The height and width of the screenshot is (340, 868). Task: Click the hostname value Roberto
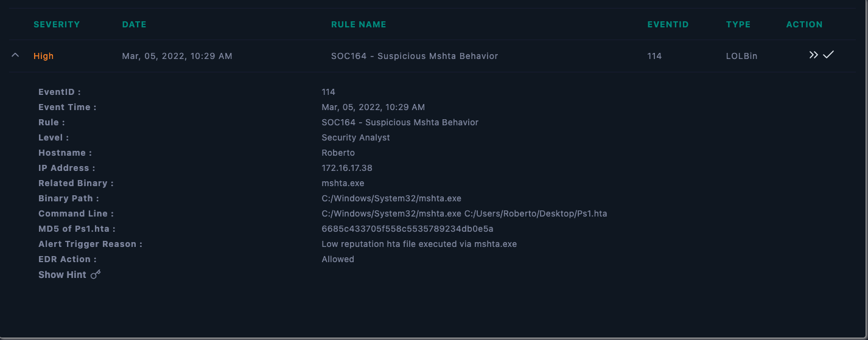tap(338, 153)
